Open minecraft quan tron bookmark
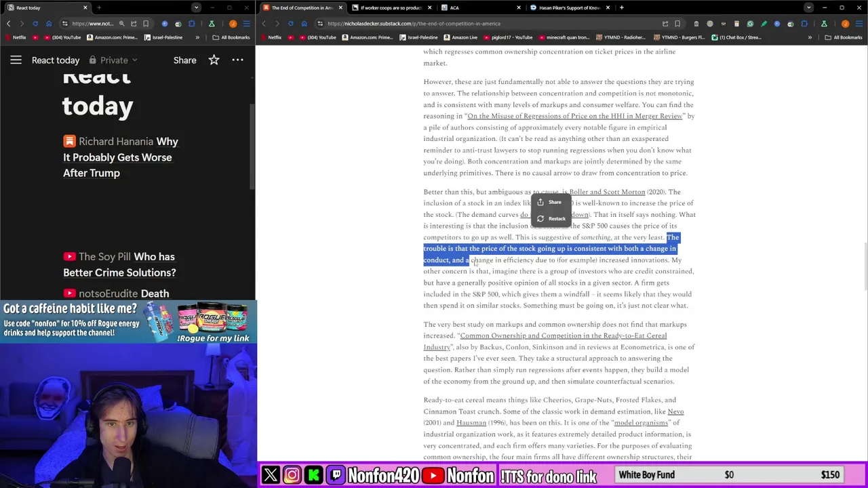 pyautogui.click(x=564, y=37)
